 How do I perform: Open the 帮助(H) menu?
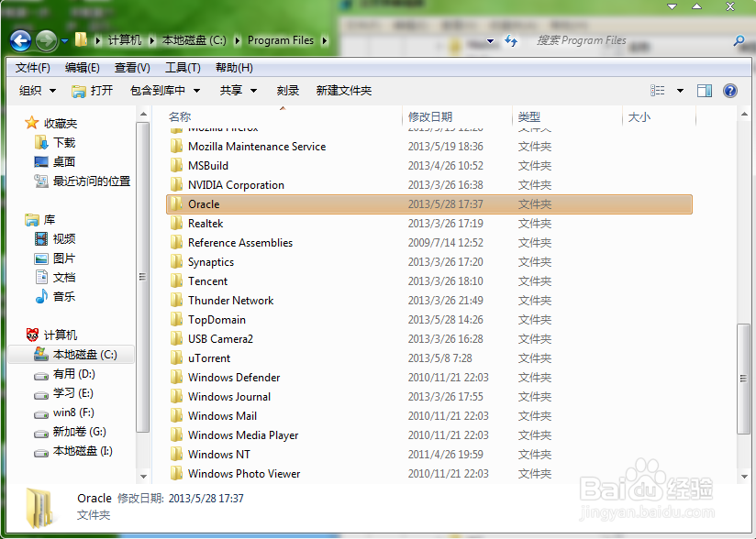click(234, 68)
